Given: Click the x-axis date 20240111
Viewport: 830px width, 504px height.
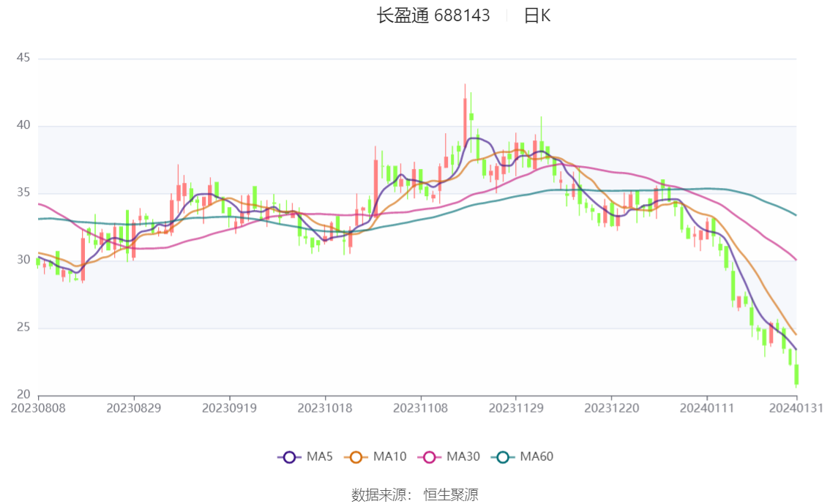Looking at the screenshot, I should coord(707,408).
